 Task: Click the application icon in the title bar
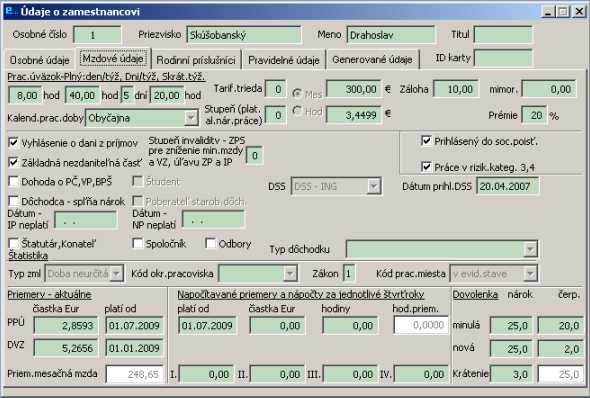click(12, 11)
